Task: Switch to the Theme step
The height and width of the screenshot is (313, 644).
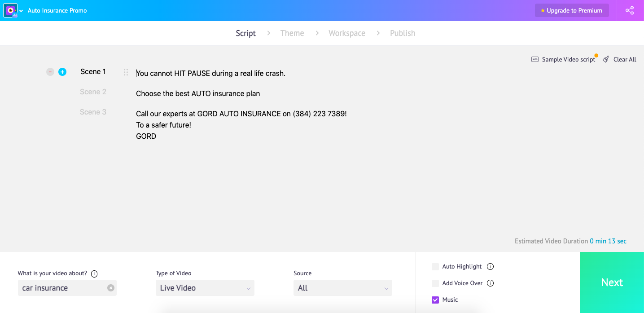Action: coord(292,33)
